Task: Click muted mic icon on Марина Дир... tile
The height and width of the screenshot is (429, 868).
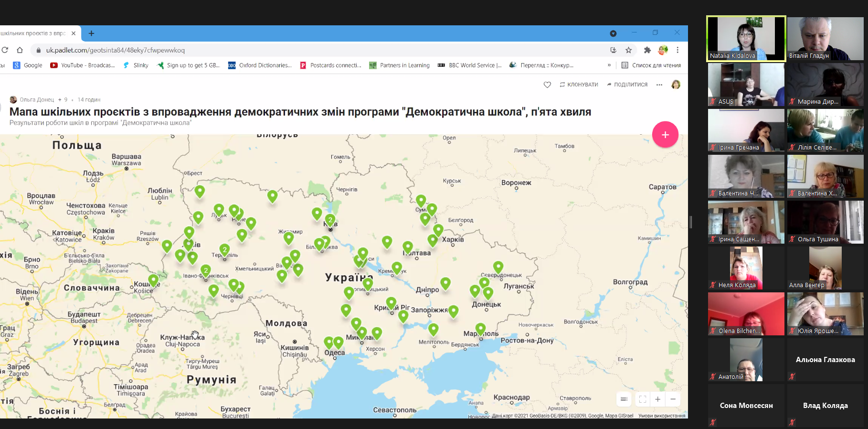Action: pyautogui.click(x=792, y=101)
